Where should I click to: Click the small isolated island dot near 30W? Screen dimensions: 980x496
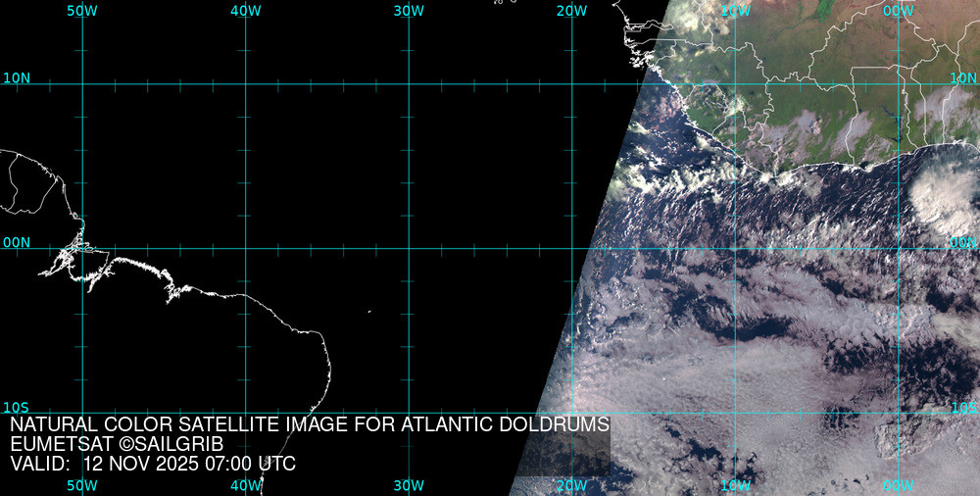click(369, 312)
